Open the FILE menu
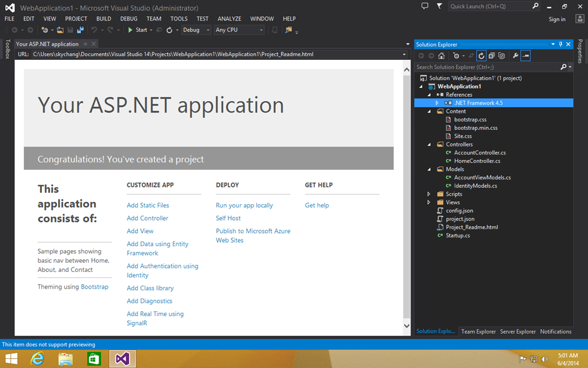 pos(9,19)
